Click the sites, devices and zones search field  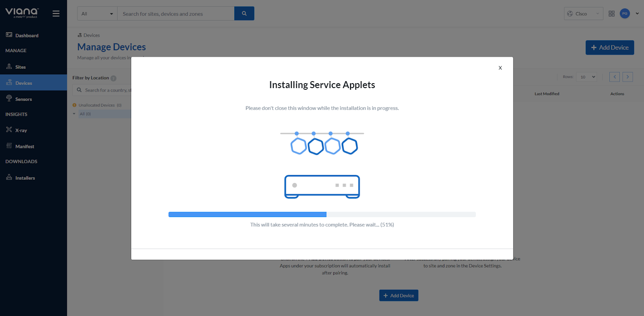pos(175,14)
